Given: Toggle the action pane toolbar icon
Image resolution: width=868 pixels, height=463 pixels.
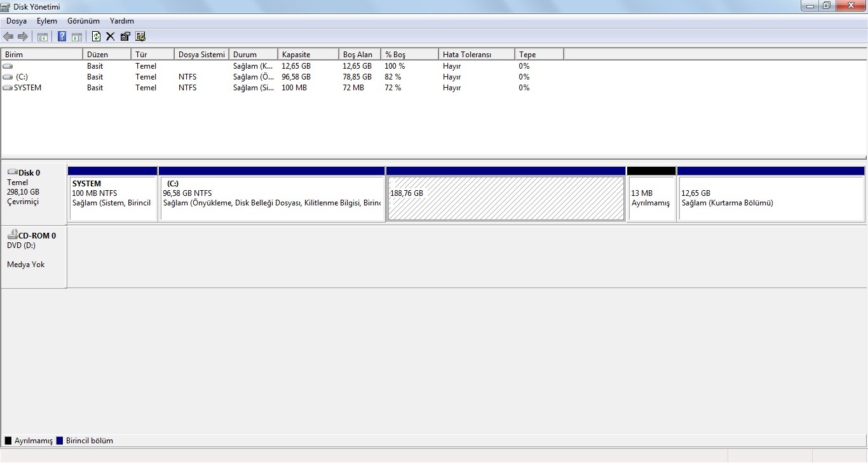Looking at the screenshot, I should pyautogui.click(x=76, y=37).
